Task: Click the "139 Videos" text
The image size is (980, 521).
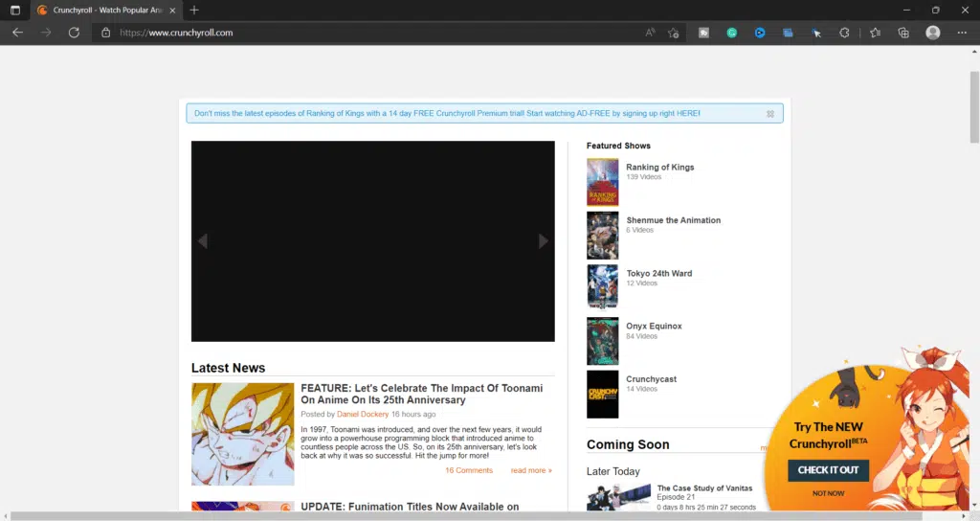Action: [x=644, y=177]
